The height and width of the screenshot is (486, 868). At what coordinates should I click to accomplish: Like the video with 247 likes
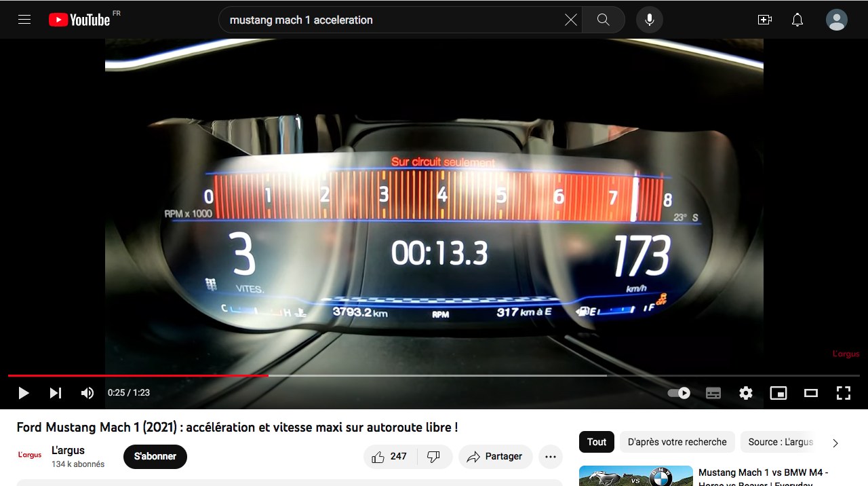point(390,456)
